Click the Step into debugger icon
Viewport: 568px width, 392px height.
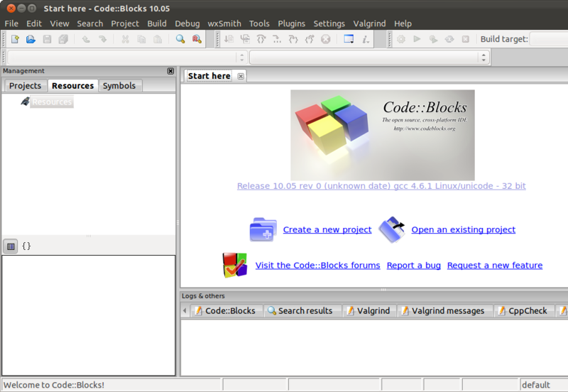tap(293, 39)
